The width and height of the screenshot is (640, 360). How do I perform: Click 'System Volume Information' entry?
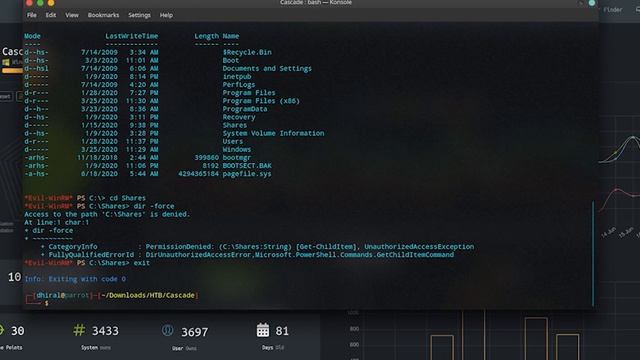[273, 133]
